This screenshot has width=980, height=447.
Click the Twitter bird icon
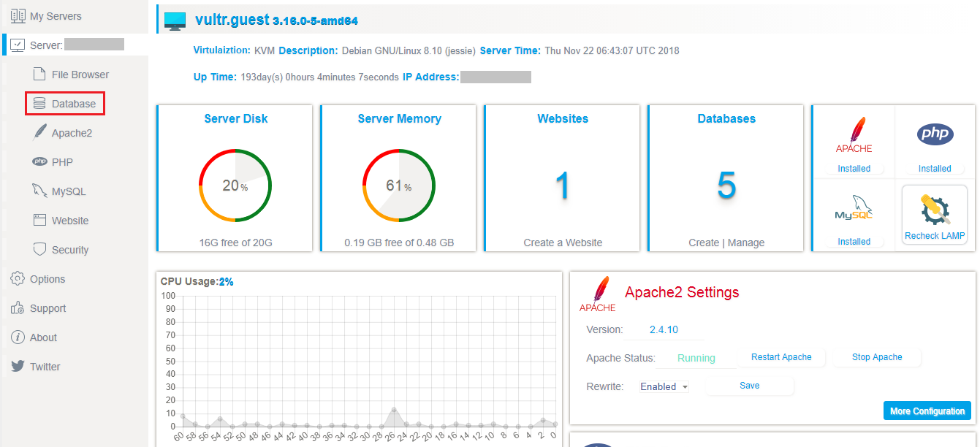tap(18, 366)
